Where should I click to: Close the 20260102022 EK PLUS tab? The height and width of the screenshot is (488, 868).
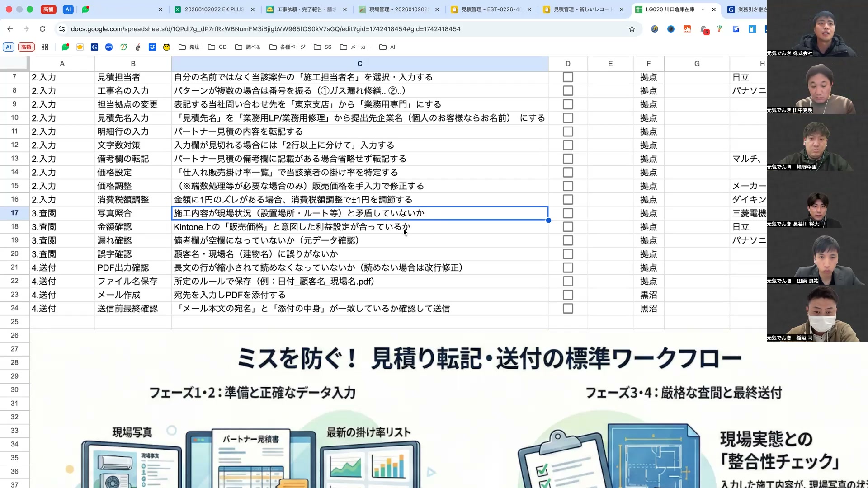click(253, 9)
